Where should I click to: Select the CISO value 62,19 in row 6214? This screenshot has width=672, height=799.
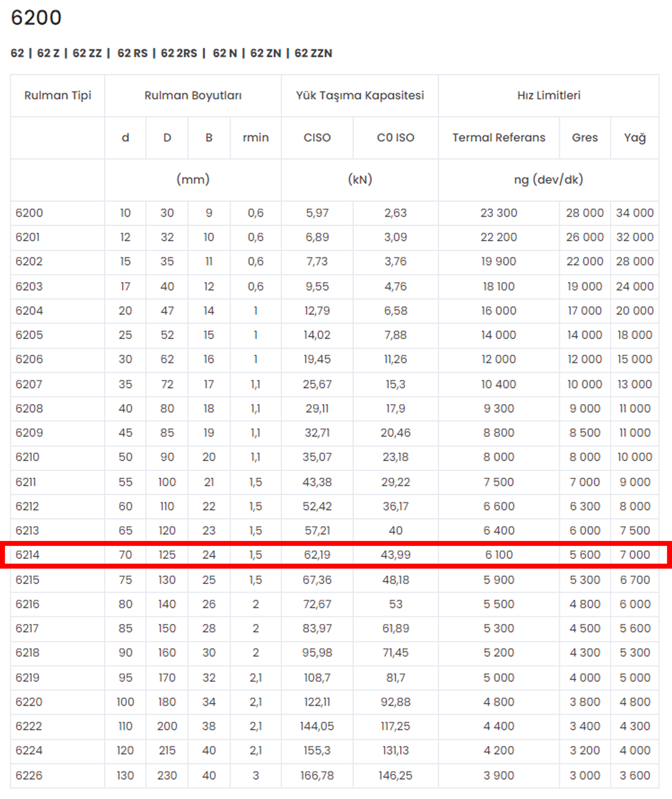(x=317, y=555)
